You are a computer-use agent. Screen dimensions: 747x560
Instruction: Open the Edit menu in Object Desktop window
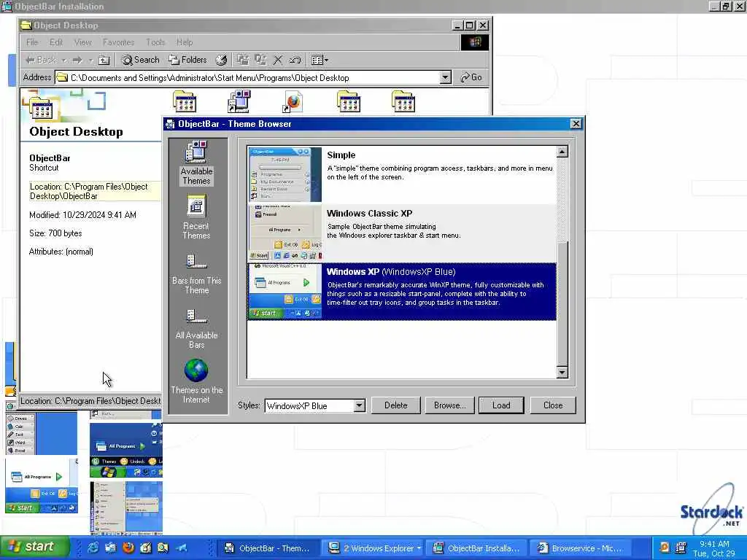point(56,42)
